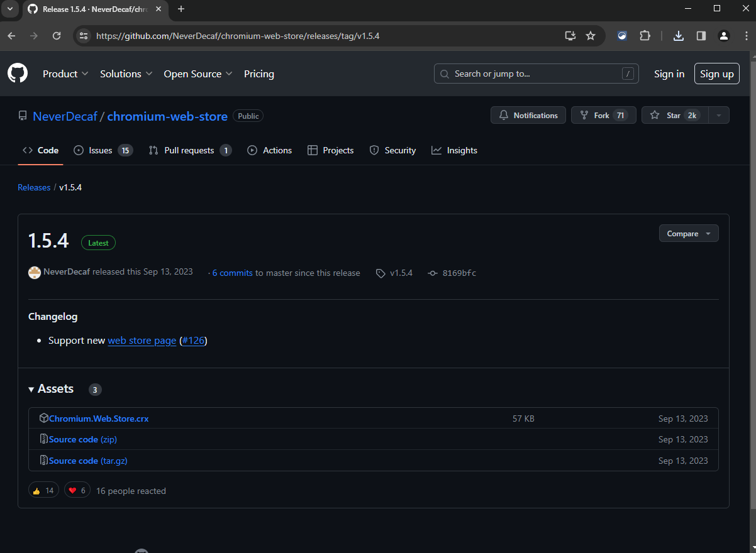Switch to the Issues tab
This screenshot has width=756, height=553.
click(x=103, y=151)
